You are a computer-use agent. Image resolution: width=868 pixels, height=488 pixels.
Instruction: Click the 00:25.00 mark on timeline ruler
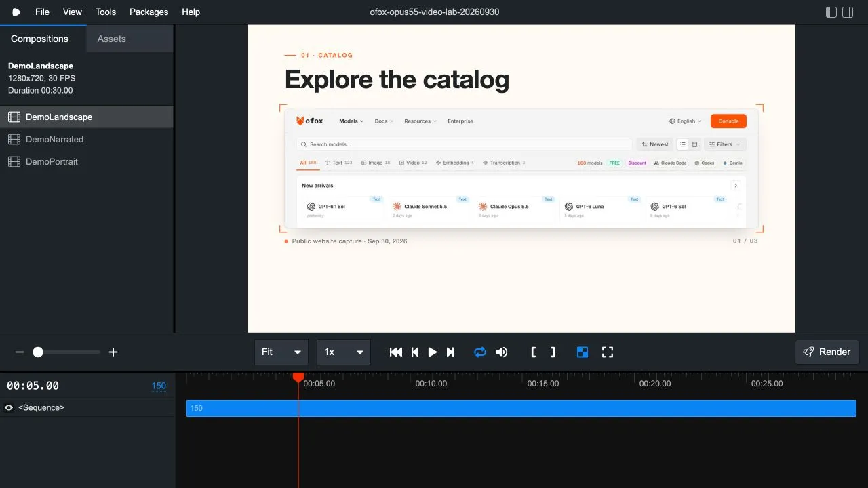[x=767, y=384]
